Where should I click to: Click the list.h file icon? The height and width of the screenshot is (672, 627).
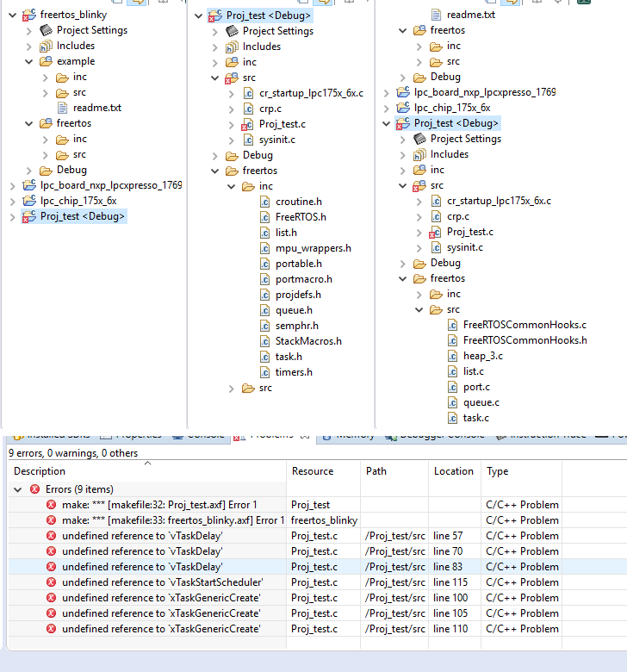pyautogui.click(x=265, y=233)
